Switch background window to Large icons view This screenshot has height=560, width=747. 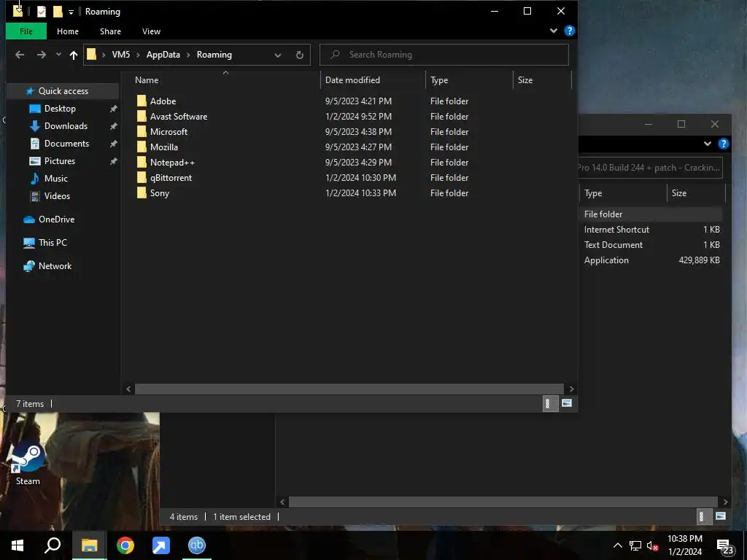pos(720,516)
